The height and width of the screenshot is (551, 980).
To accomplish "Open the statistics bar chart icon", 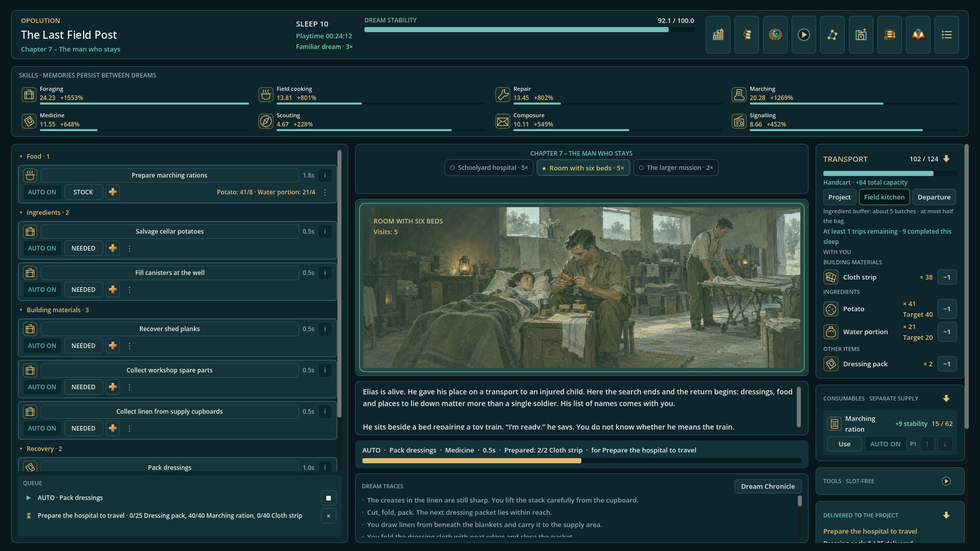I will [x=718, y=35].
